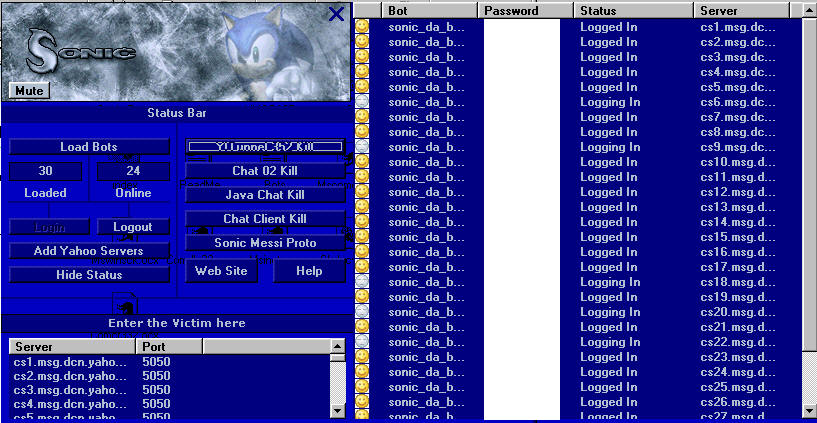Mute the sound with the Mute button
Viewport: 817px width, 423px height.
click(x=30, y=90)
